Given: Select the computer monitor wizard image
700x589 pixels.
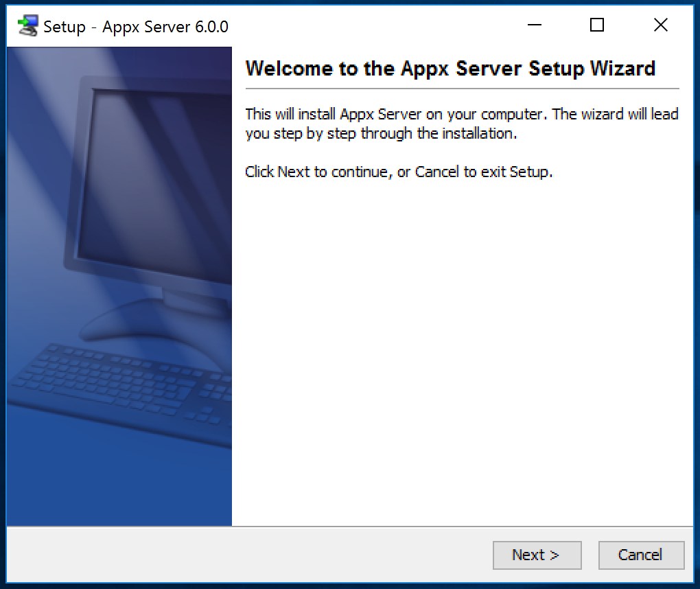Looking at the screenshot, I should (119, 286).
